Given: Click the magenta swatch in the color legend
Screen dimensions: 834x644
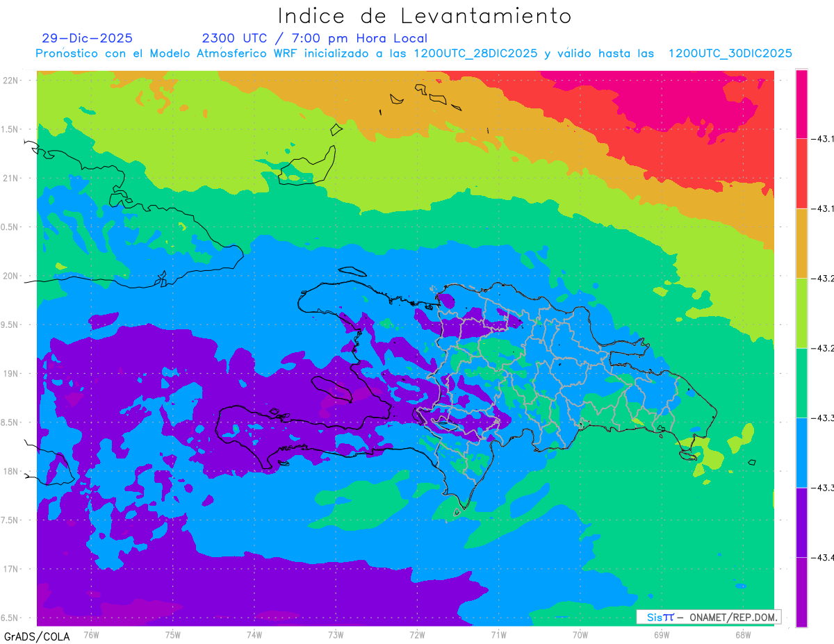Looking at the screenshot, I should click(801, 104).
